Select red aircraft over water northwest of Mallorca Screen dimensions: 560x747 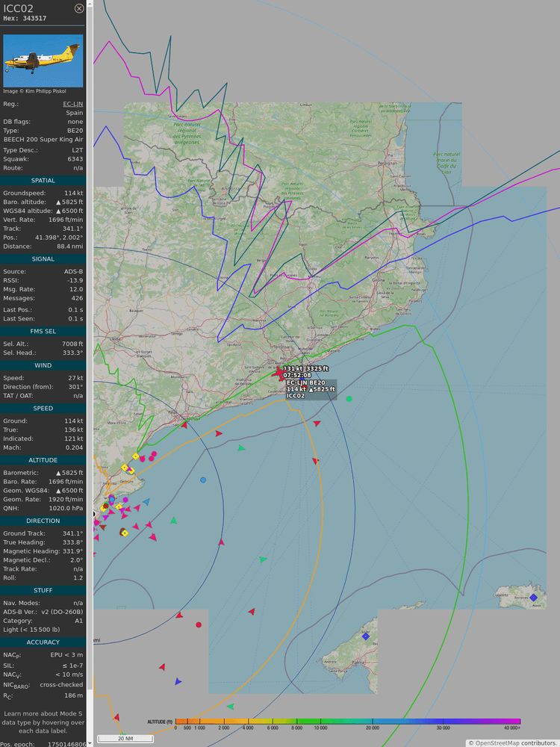[252, 612]
